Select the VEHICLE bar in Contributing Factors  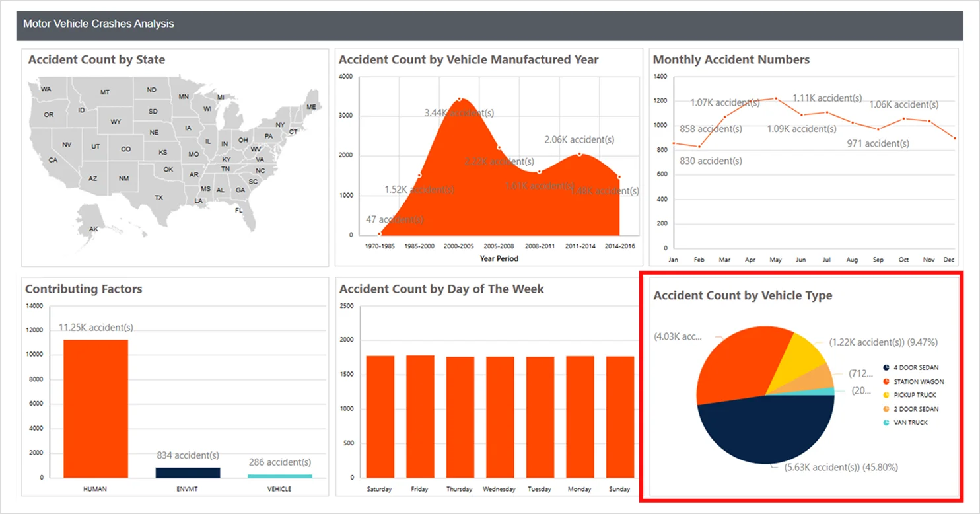280,476
